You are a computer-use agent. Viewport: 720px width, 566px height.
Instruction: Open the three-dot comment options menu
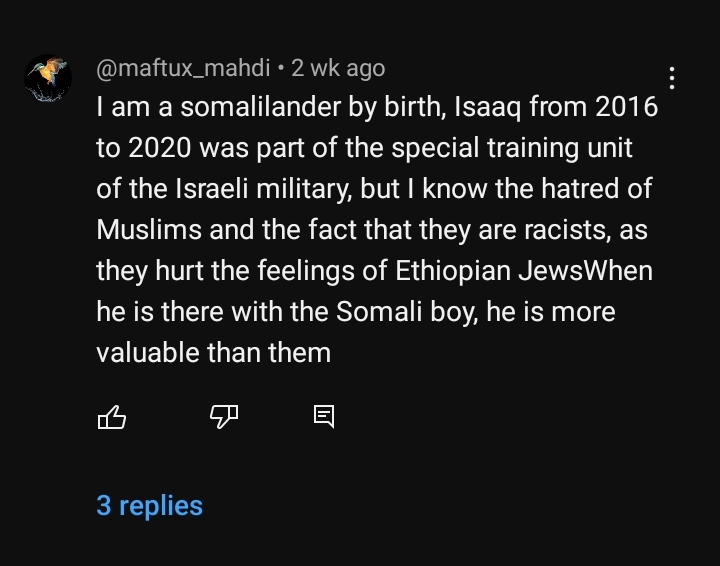672,78
